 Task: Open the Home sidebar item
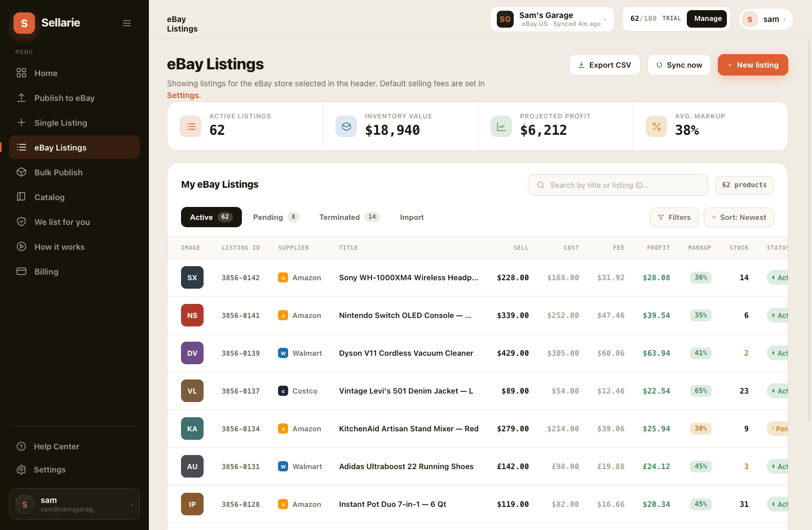74,73
